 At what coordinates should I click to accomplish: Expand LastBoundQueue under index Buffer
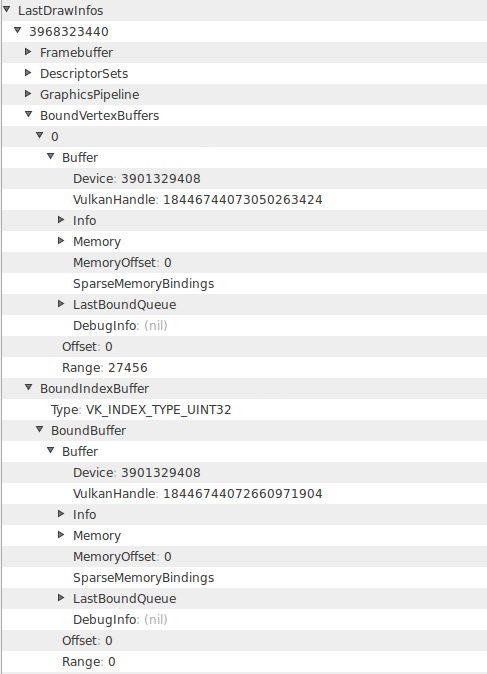tap(61, 598)
